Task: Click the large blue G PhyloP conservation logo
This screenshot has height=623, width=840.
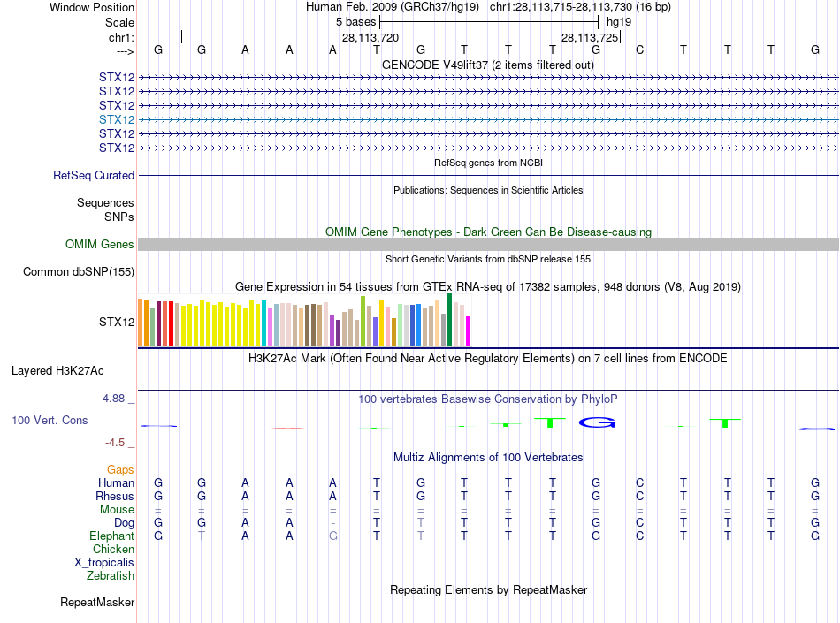Action: pyautogui.click(x=597, y=422)
